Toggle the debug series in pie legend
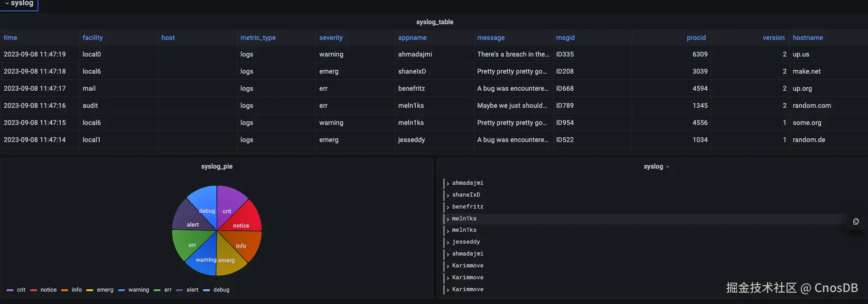Screen dimensions: 868x304 (x=221, y=290)
